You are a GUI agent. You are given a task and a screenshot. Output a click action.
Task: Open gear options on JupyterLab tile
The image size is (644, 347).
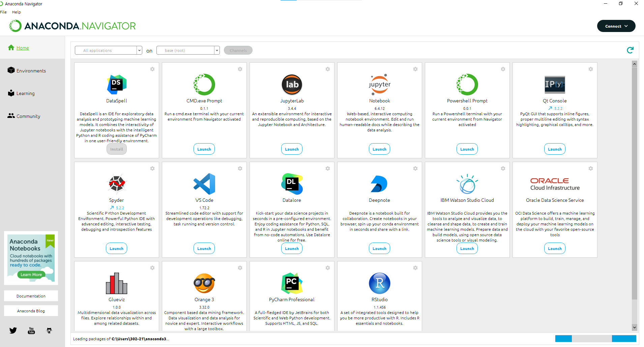point(328,69)
